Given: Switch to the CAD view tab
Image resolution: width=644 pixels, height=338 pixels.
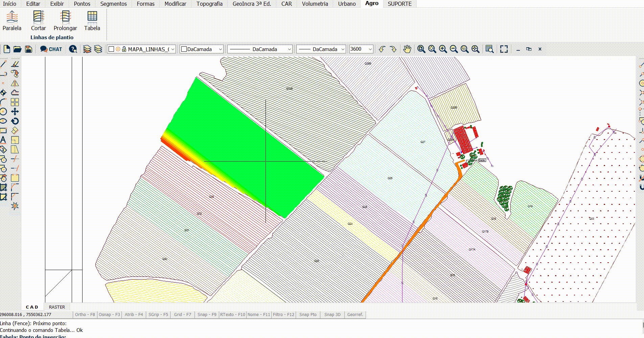Looking at the screenshot, I should [32, 307].
